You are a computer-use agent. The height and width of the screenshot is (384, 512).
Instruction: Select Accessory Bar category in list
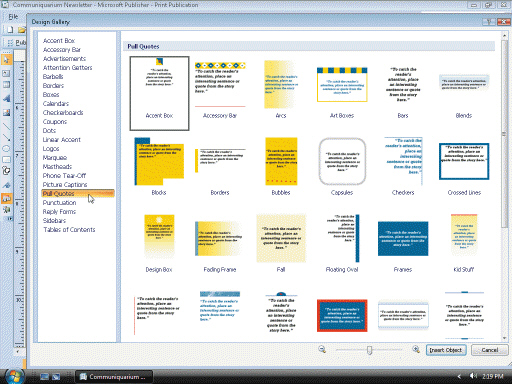click(62, 50)
